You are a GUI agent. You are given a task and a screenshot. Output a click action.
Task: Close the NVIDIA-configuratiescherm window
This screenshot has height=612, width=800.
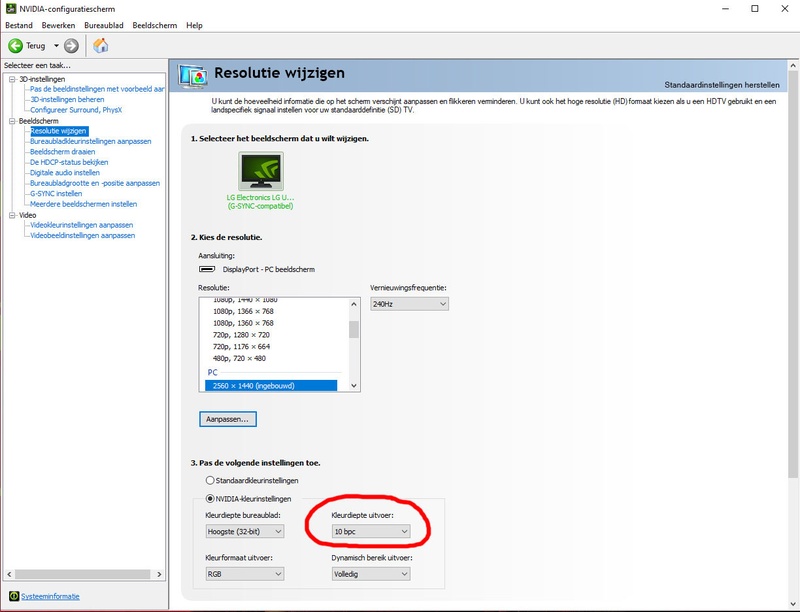785,9
